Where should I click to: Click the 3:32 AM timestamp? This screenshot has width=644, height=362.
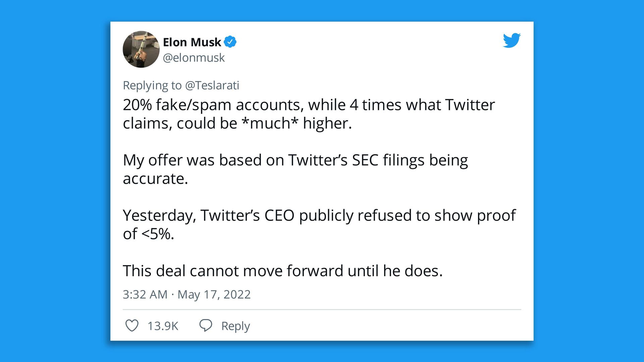[145, 294]
